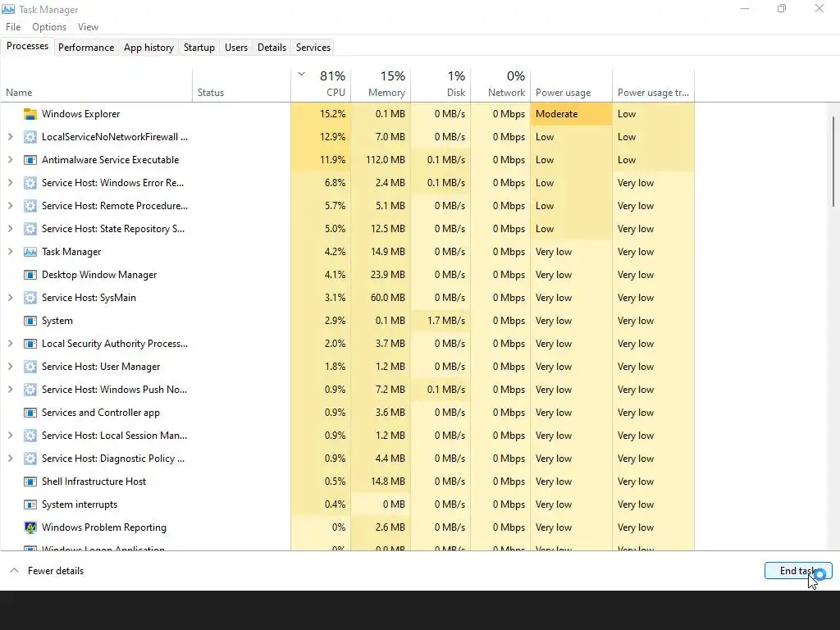The height and width of the screenshot is (630, 840).
Task: Switch to the App history tab
Action: 149,48
